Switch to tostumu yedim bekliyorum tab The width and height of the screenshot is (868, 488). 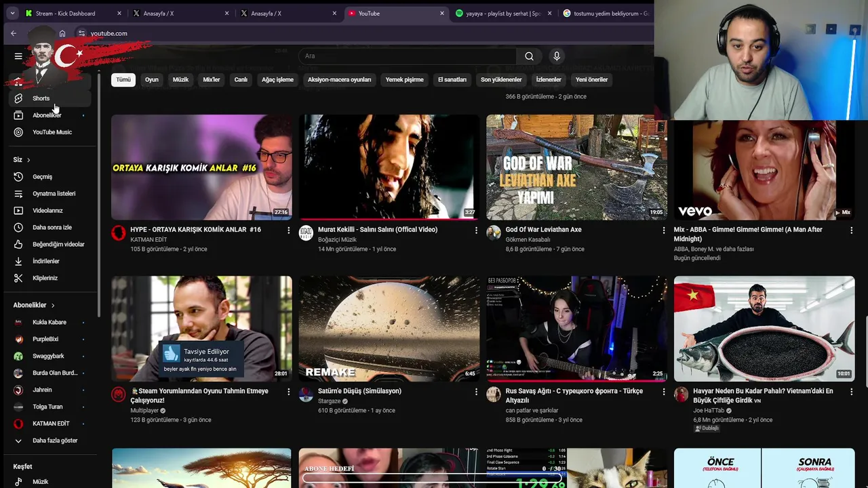point(607,13)
